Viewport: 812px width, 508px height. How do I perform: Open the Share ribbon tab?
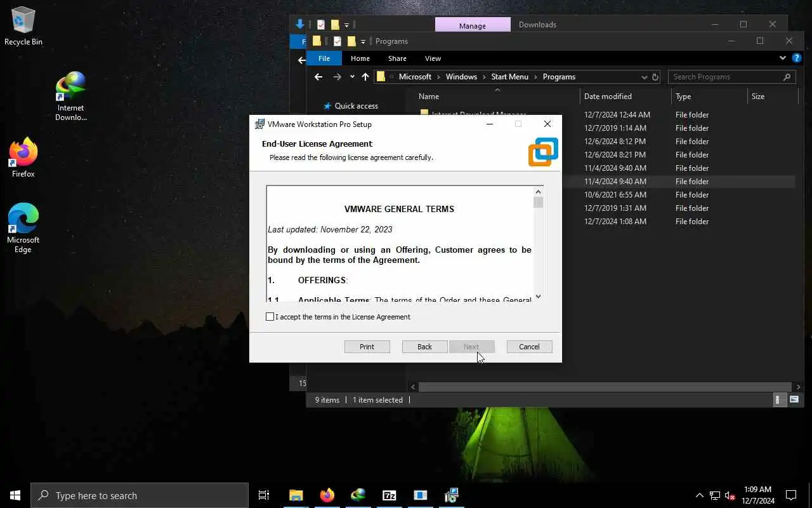397,58
